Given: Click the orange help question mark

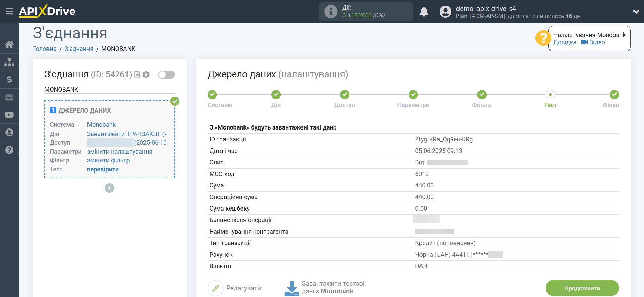Looking at the screenshot, I should point(543,38).
